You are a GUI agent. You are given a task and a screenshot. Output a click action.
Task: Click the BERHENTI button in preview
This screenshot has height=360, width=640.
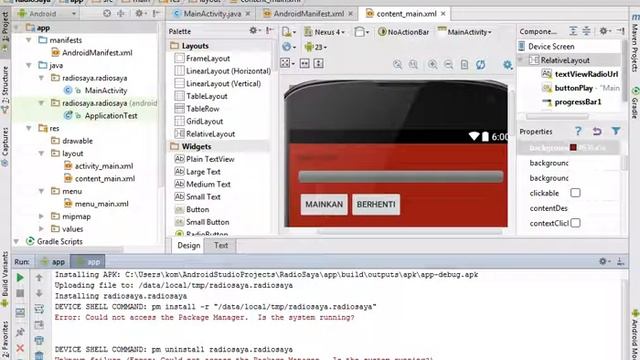376,204
